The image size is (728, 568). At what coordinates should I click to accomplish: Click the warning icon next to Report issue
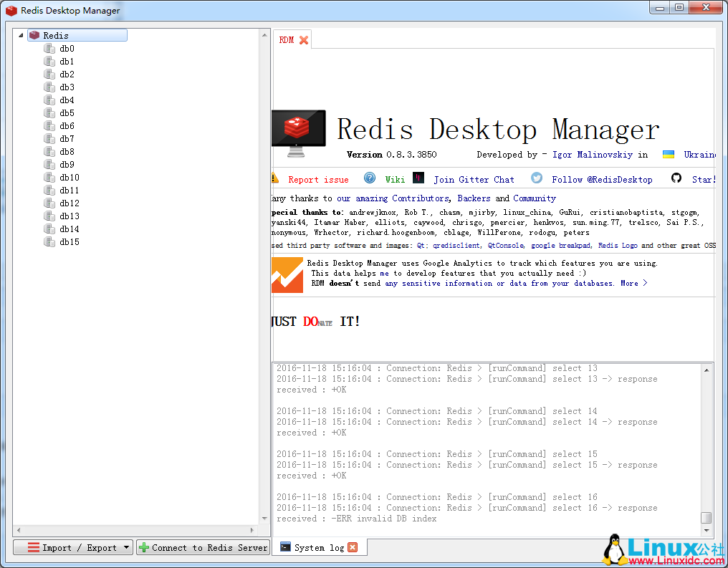click(277, 178)
